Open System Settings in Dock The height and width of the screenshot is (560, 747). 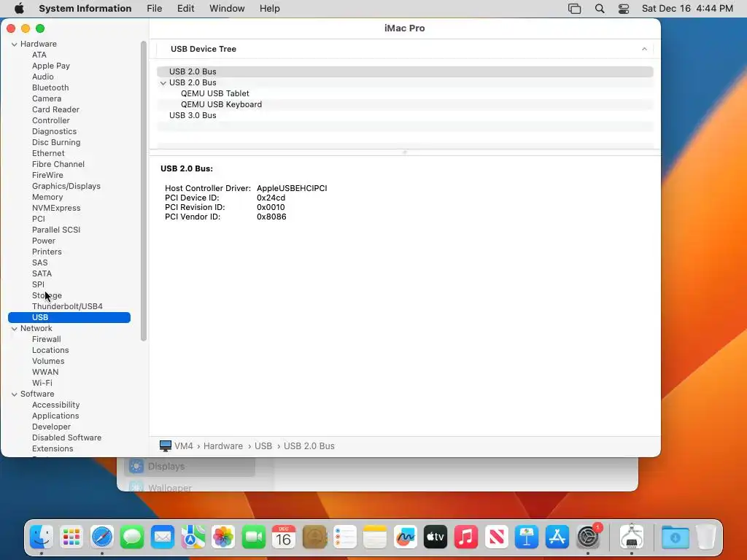coord(589,537)
